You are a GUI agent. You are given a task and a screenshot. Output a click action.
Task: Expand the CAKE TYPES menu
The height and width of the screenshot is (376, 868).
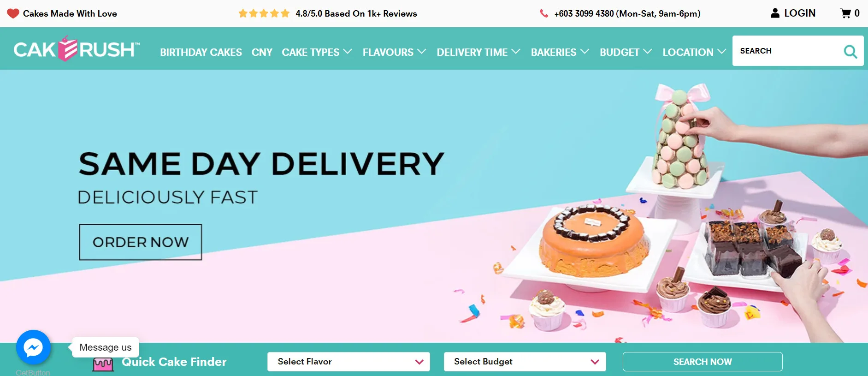tap(317, 52)
